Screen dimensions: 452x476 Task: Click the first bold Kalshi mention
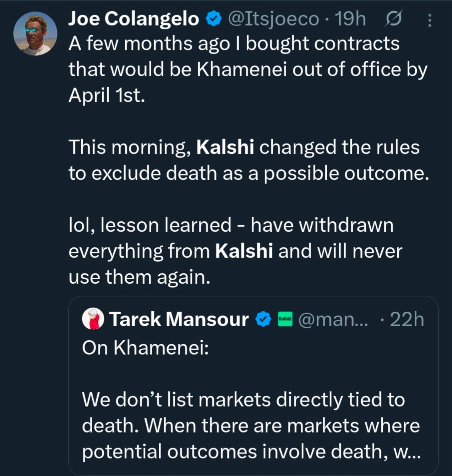pos(225,147)
